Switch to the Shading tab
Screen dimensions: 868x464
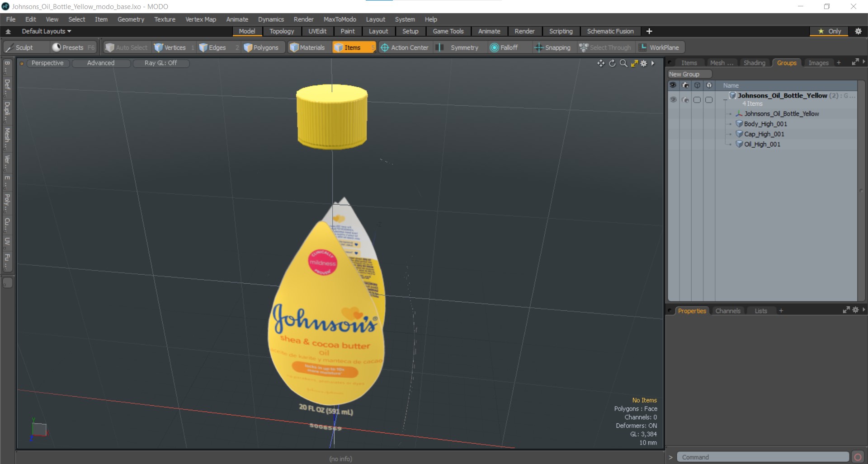pyautogui.click(x=755, y=63)
